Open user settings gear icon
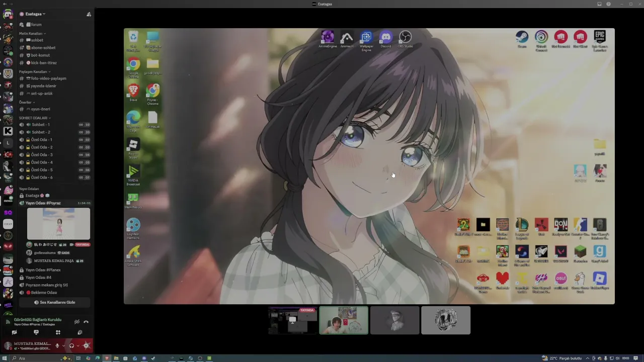 [87, 346]
